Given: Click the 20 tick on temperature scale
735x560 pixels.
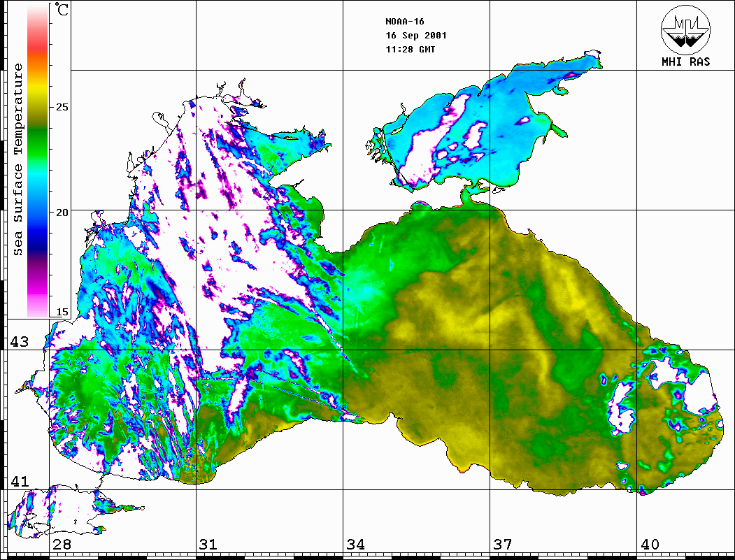Looking at the screenshot, I should point(62,213).
